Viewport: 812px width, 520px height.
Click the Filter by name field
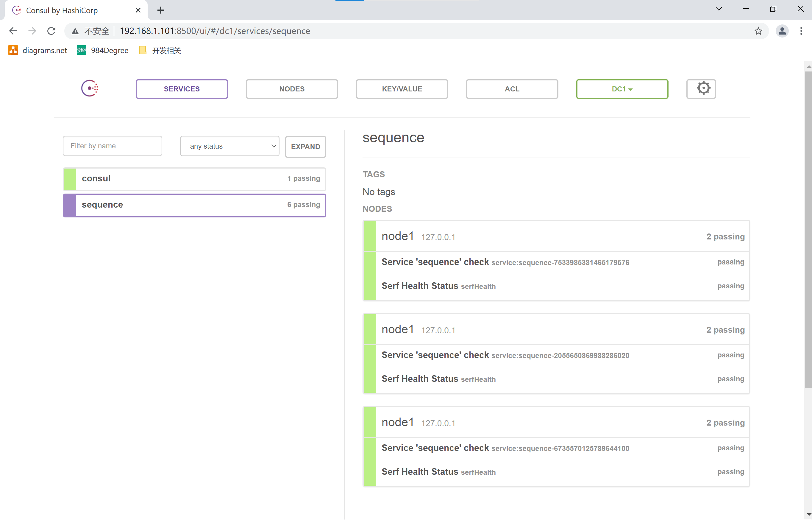coord(112,146)
